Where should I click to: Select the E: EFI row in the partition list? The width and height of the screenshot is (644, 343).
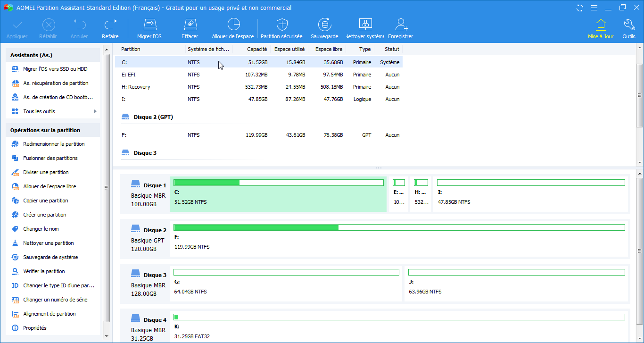[x=259, y=75]
